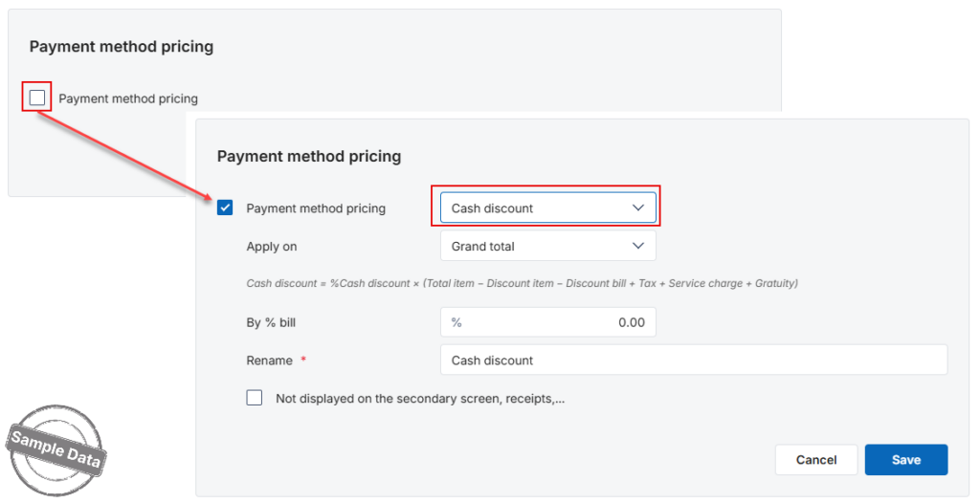Enable the unchecked Payment method pricing checkbox

[x=37, y=98]
